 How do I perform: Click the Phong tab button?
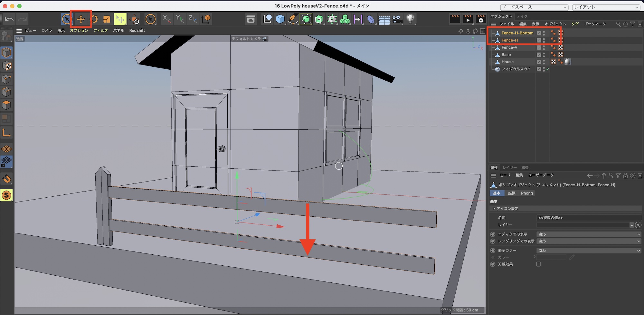tap(527, 193)
